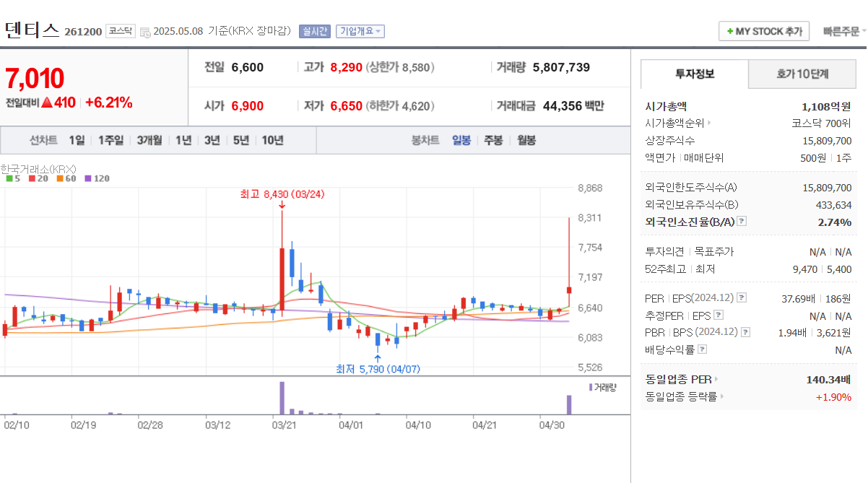This screenshot has height=483, width=868.
Task: Click the 고가 value 8,290
Action: tap(346, 67)
